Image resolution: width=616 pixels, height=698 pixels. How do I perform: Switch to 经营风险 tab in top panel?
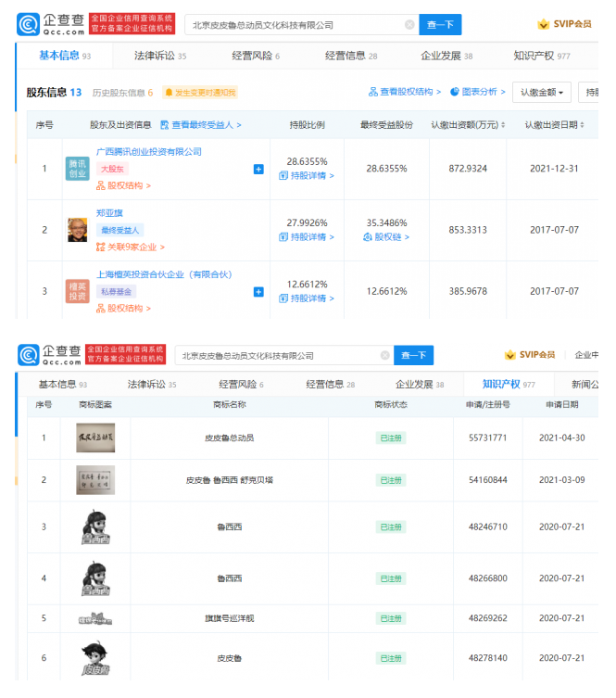[256, 56]
